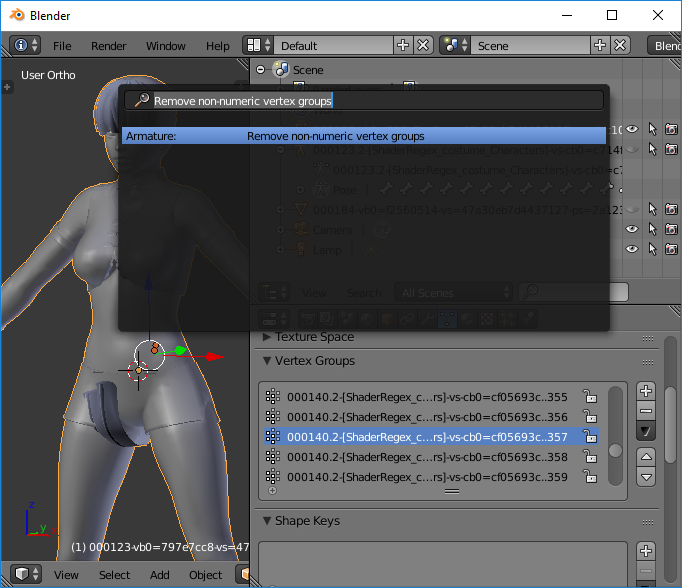Open the viewport Add menu
682x588 pixels.
point(160,575)
